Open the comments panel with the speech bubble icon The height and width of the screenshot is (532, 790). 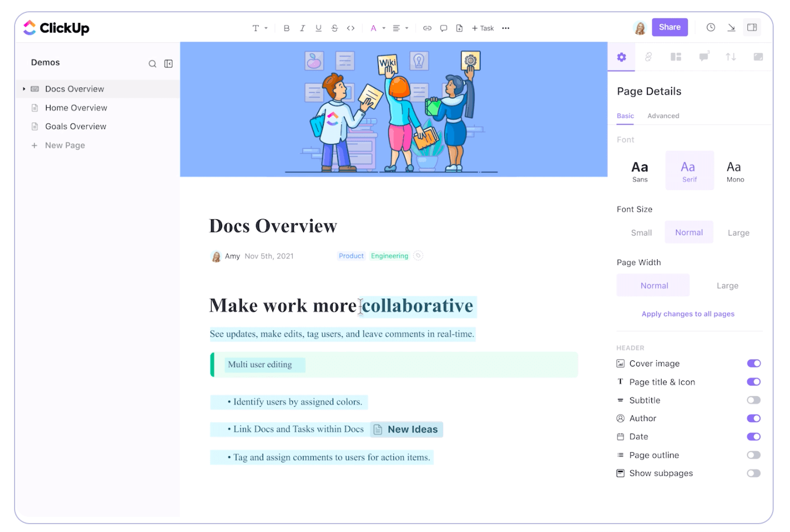tap(704, 56)
